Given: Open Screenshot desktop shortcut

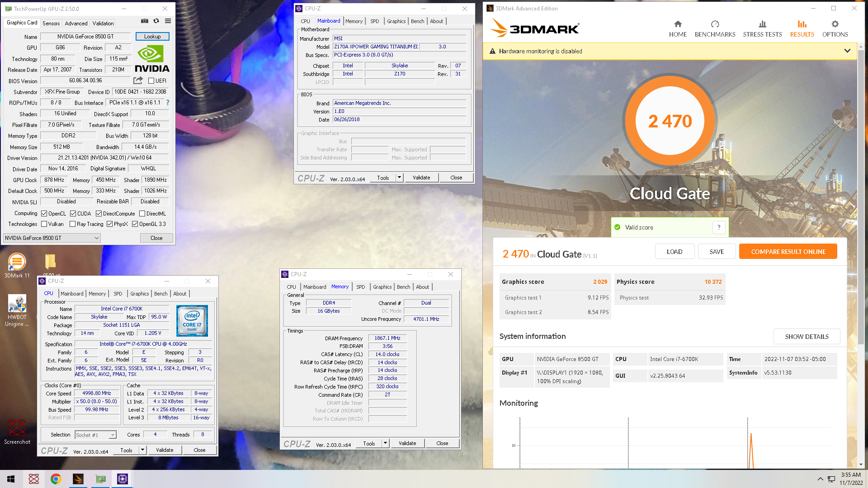Looking at the screenshot, I should (17, 432).
